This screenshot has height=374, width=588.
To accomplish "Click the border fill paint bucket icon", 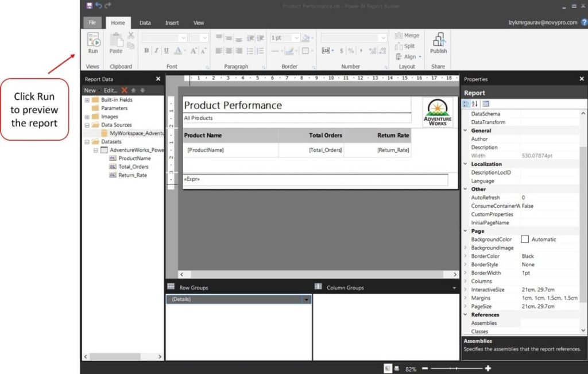I will click(x=306, y=37).
